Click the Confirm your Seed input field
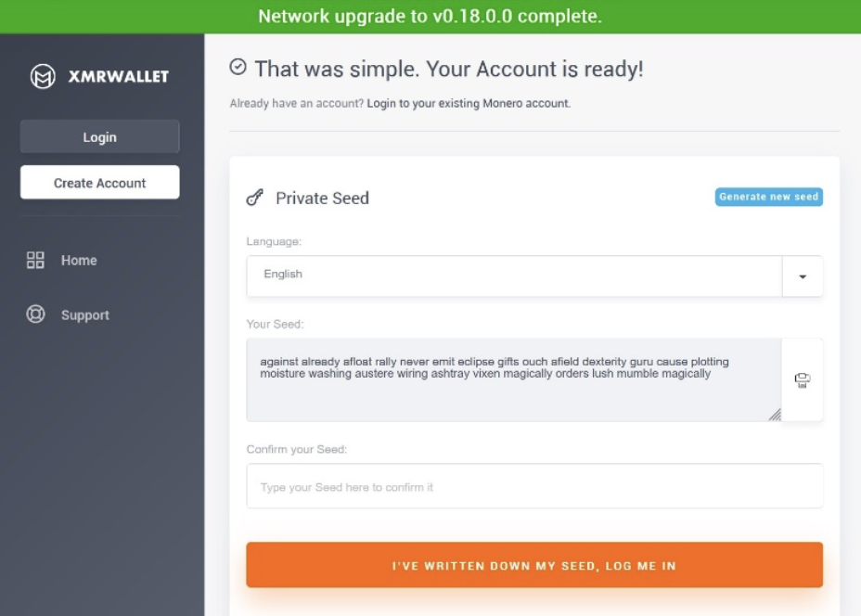Screen dimensions: 861x616 (533, 485)
